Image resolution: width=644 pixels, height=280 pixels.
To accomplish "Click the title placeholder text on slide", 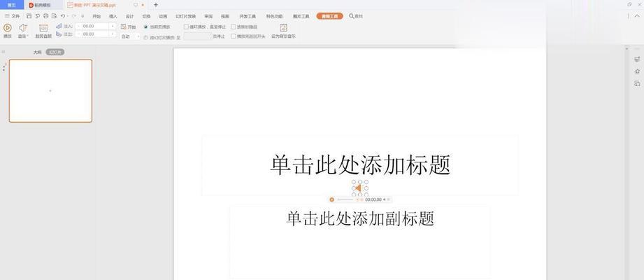I will [360, 164].
